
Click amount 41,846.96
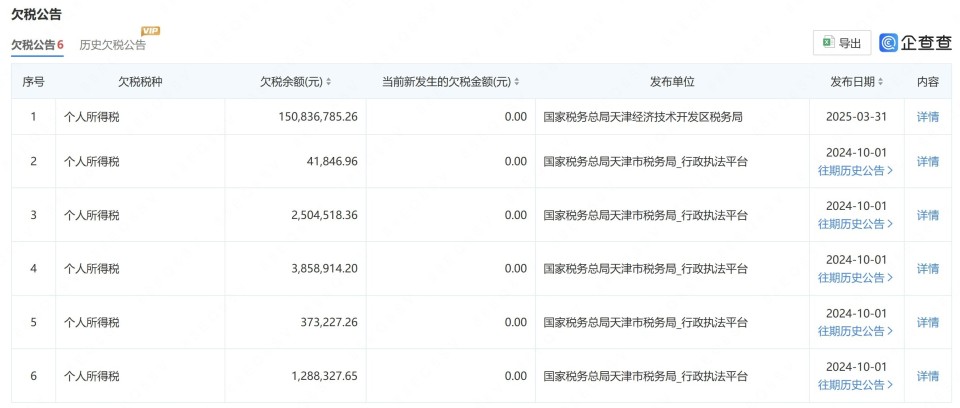(332, 162)
